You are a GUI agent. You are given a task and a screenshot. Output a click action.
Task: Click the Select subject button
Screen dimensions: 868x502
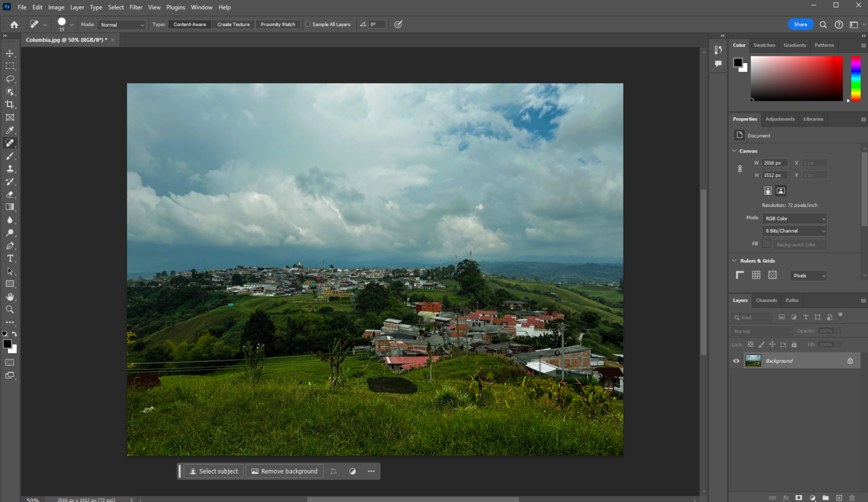[x=213, y=471]
